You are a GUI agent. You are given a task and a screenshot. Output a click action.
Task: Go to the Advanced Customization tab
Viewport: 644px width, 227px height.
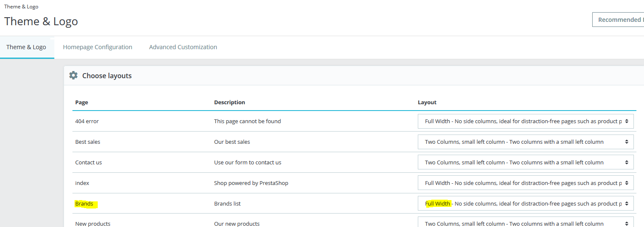183,47
